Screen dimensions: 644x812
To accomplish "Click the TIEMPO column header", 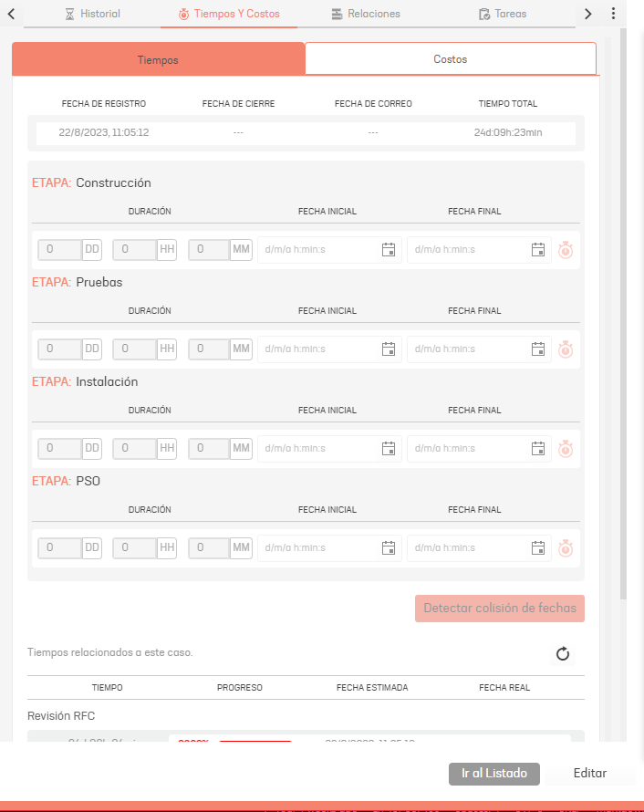I will coord(107,688).
